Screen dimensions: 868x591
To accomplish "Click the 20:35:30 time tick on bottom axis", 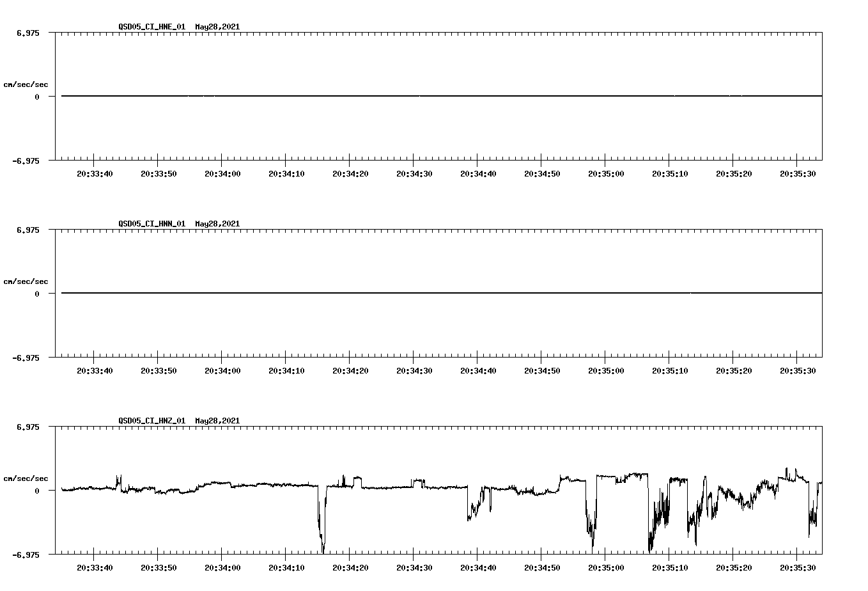I will [797, 566].
